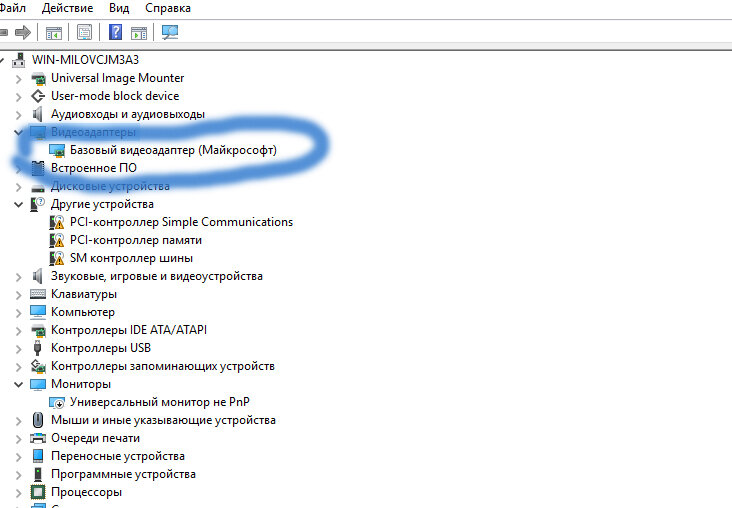This screenshot has height=508, width=732.
Task: Click the show/hide console tree toolbar icon
Action: (54, 33)
